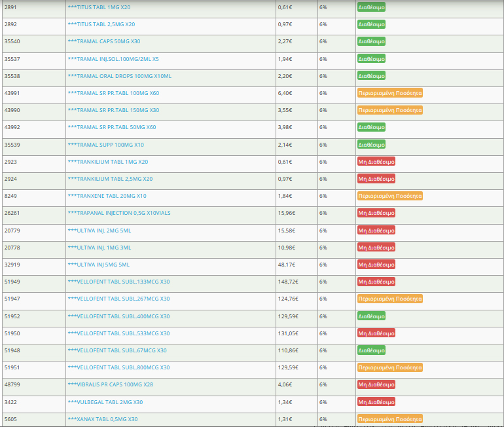This screenshot has width=504, height=427.
Task: Open ULTIVA INJ 5MG 5ML product
Action: (98, 265)
